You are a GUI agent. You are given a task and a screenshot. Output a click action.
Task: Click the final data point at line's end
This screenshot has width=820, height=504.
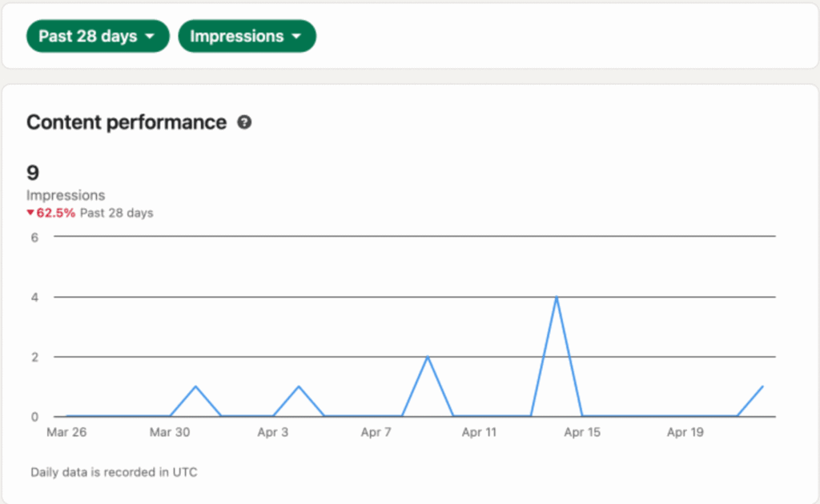[x=762, y=386]
